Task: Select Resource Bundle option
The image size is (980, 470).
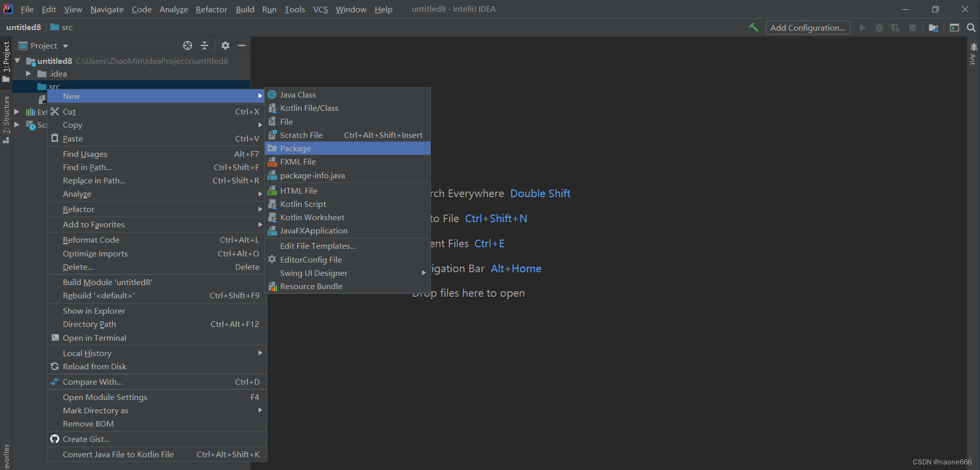Action: [348, 286]
